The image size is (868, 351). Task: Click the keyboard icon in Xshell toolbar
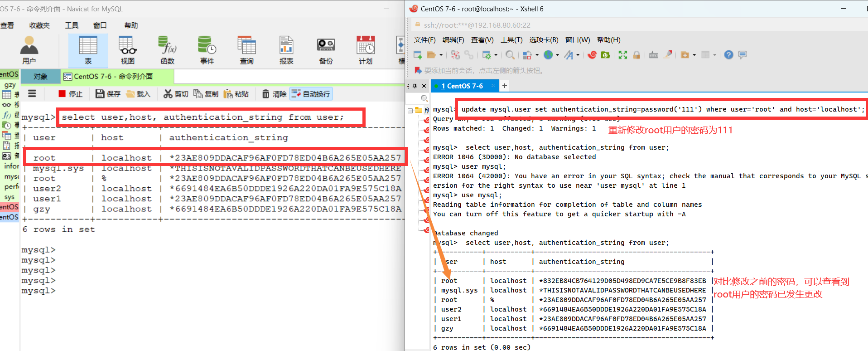tap(653, 55)
